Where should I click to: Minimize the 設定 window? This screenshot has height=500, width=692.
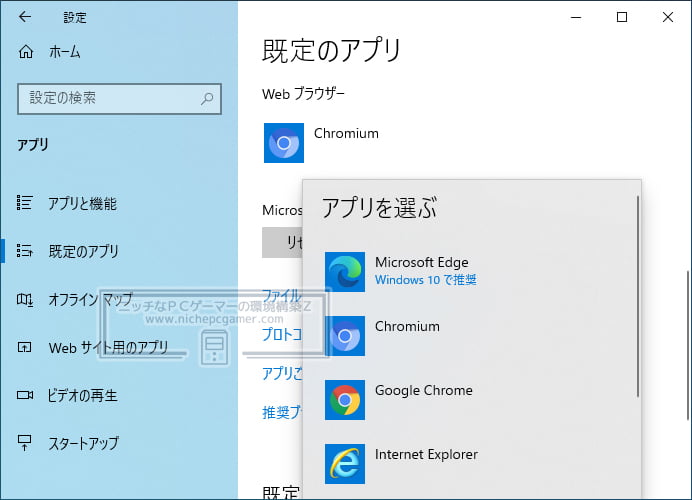pos(576,17)
